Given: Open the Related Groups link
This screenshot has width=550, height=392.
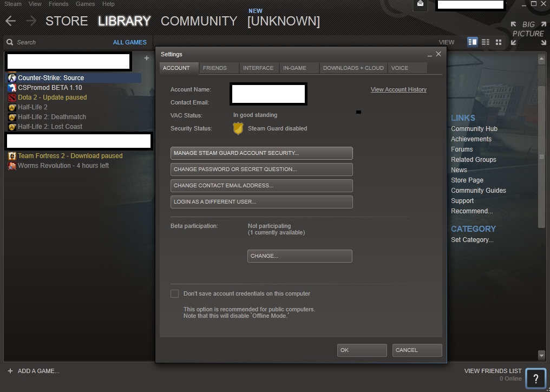Looking at the screenshot, I should pos(474,160).
